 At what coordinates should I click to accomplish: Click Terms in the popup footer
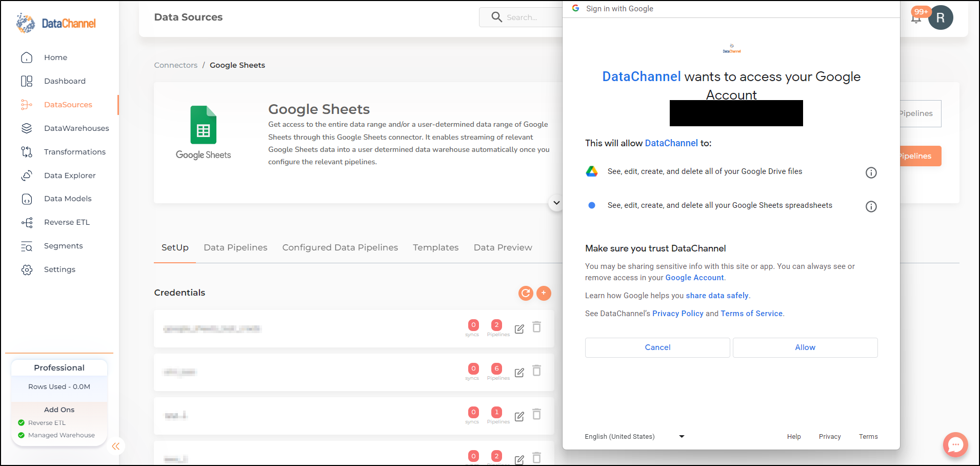point(868,437)
